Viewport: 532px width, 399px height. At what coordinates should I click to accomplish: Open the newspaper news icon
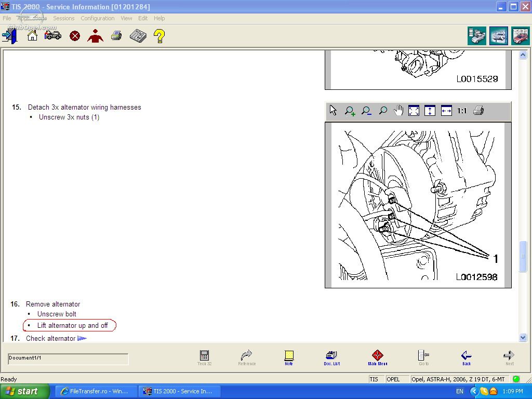click(x=138, y=36)
